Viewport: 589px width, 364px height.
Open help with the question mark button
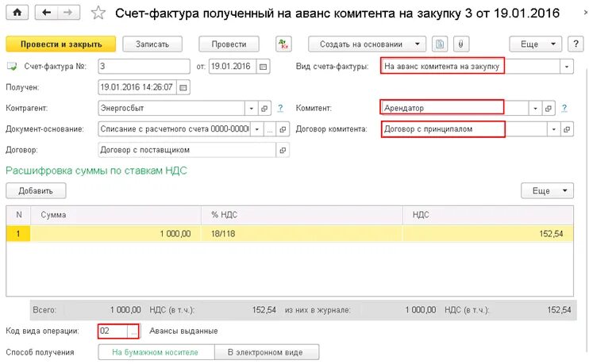coord(576,44)
